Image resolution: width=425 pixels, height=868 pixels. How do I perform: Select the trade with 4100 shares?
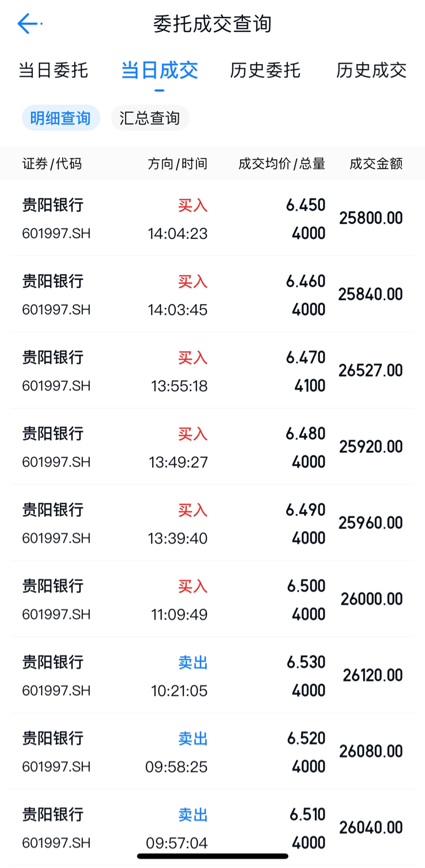[212, 370]
